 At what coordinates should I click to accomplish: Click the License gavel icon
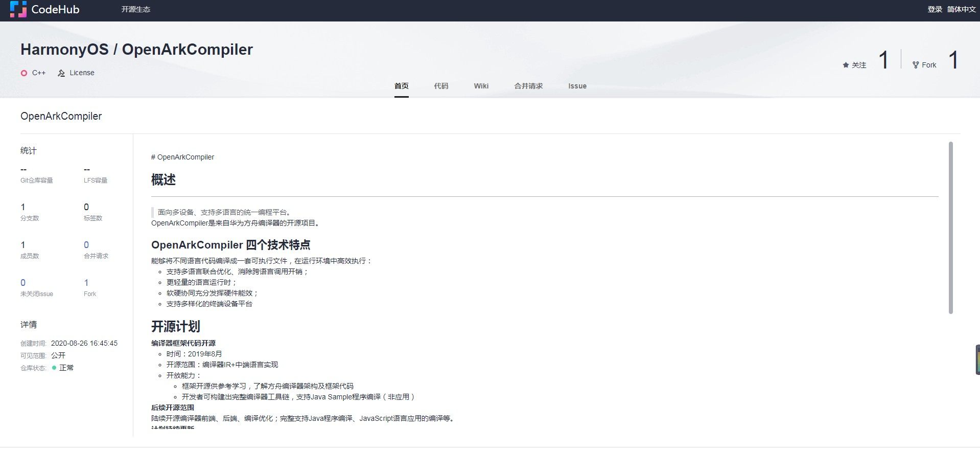(61, 73)
